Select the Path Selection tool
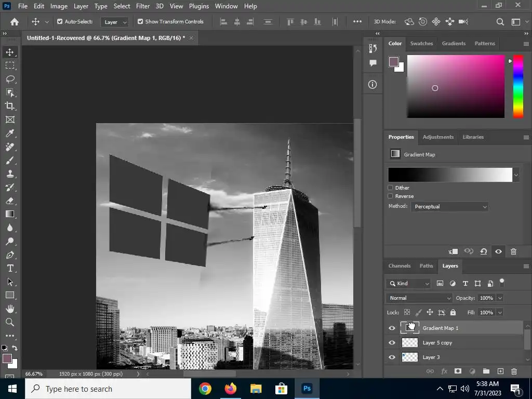The width and height of the screenshot is (532, 399). (10, 282)
